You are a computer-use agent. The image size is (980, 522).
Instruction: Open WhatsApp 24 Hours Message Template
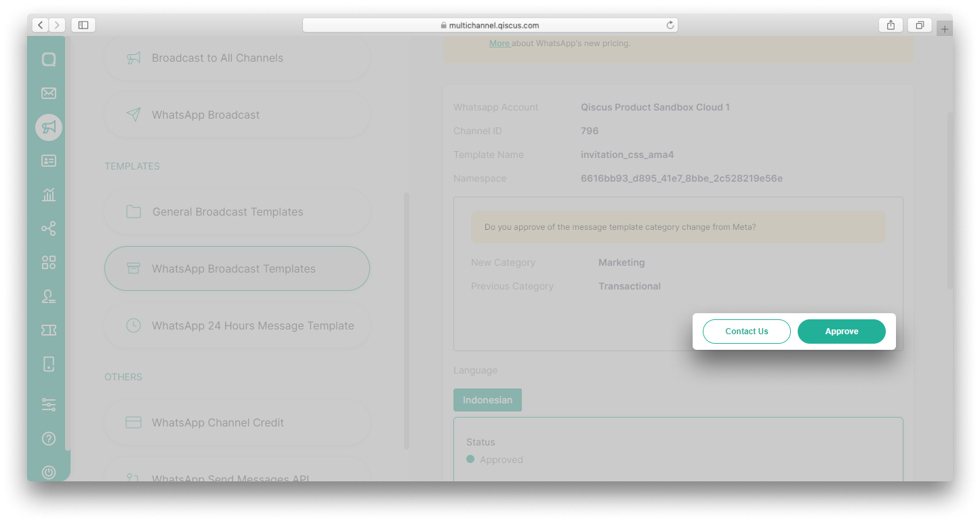click(237, 326)
